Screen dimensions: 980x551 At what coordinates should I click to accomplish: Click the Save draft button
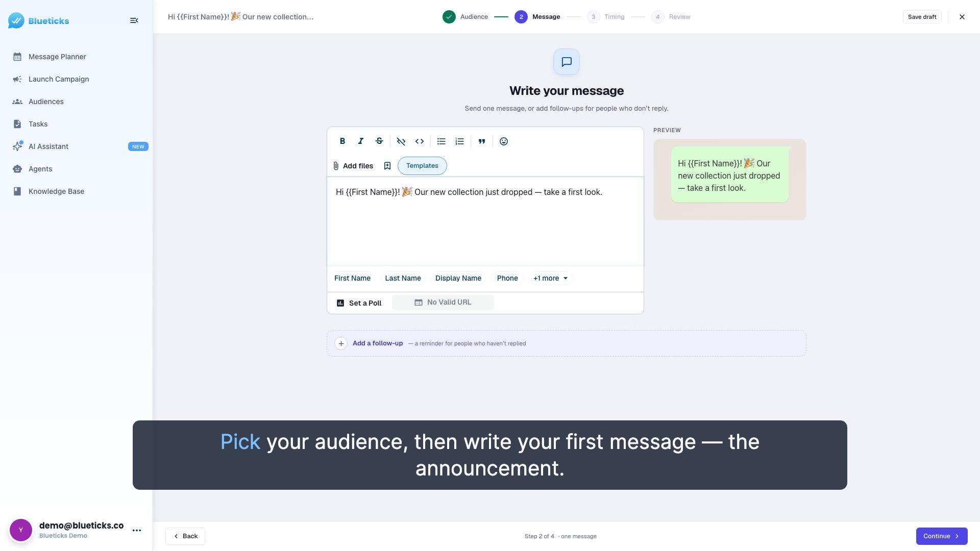[922, 17]
